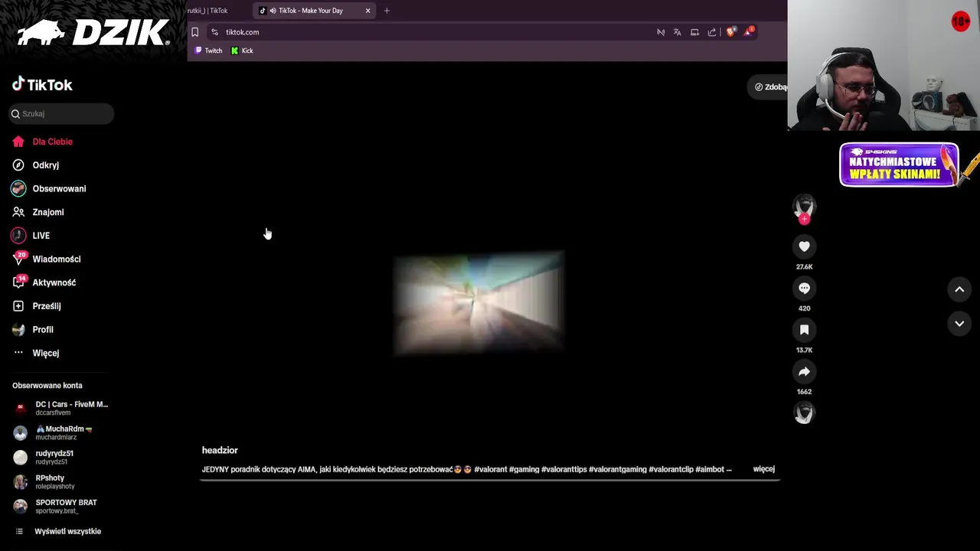Click the TikTok logo
The width and height of the screenshot is (980, 551).
coord(42,84)
